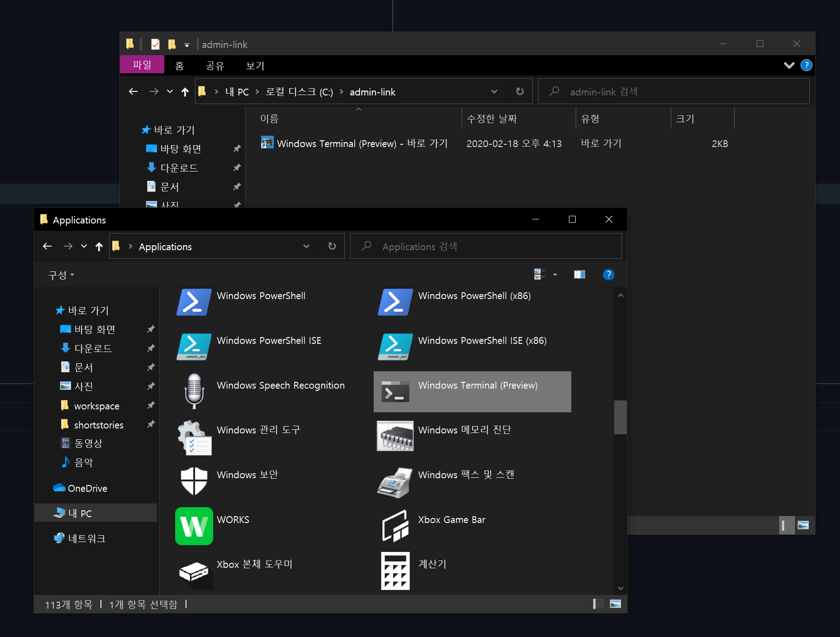Expand the Applications address bar history dropdown

coord(306,247)
